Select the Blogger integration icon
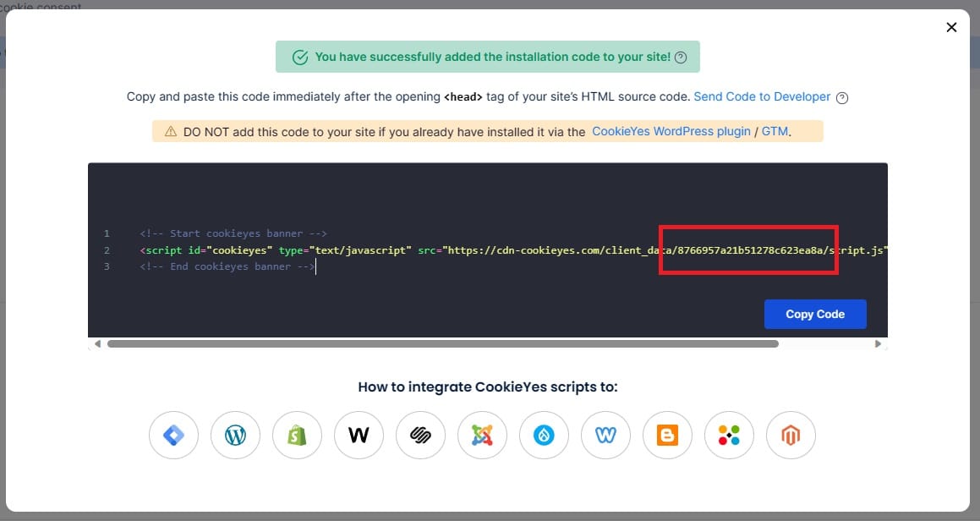 coord(667,435)
